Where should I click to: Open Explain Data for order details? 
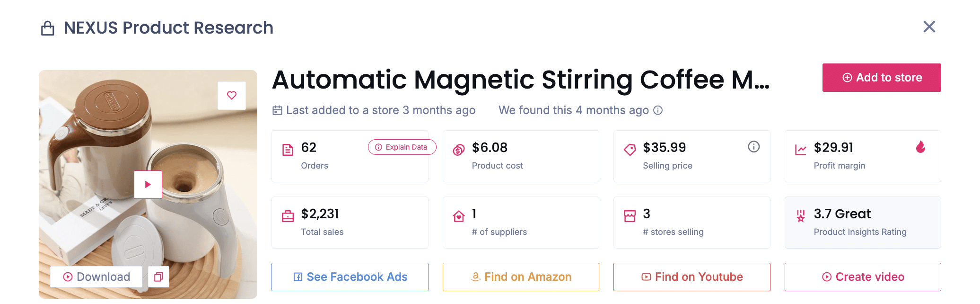tap(402, 147)
